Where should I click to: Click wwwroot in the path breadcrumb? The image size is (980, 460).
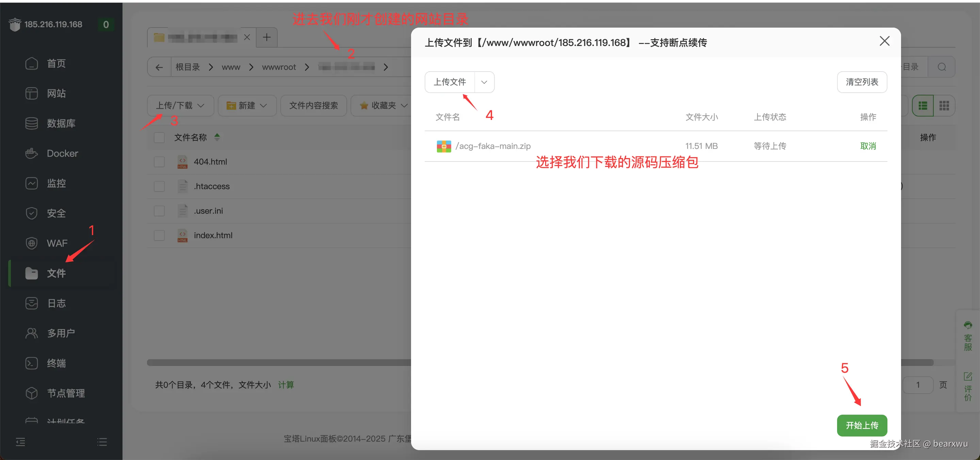click(x=279, y=67)
